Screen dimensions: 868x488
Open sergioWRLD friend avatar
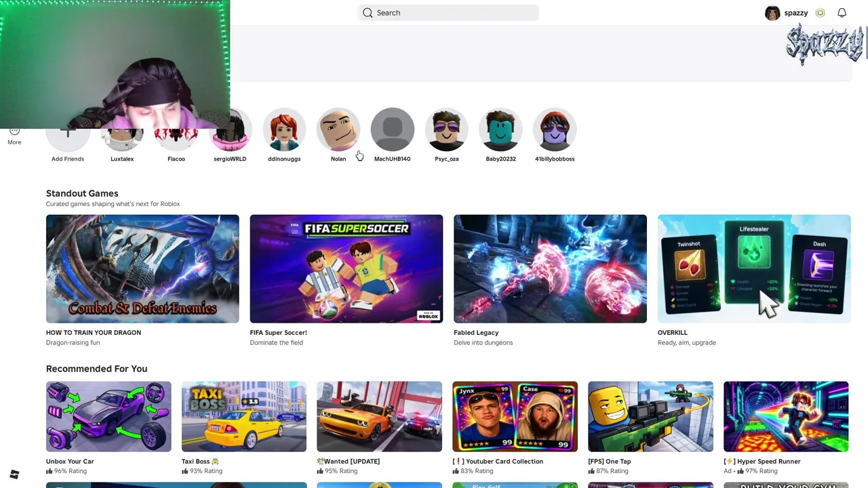coord(230,139)
